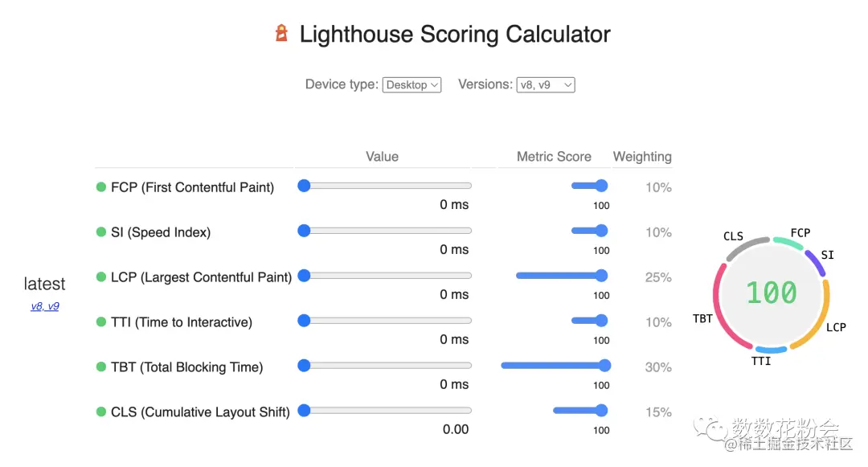Click the Lighthouse Scoring Calculator heading
868x467 pixels.
pyautogui.click(x=454, y=35)
